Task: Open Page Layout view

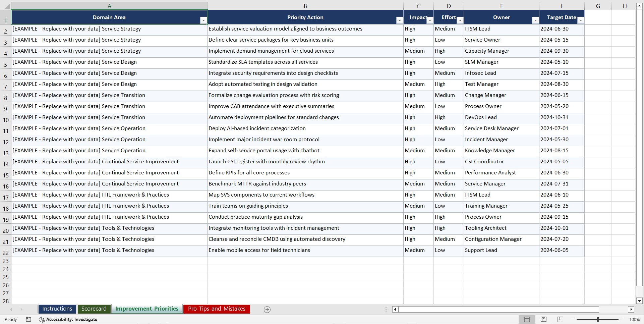Action: tap(543, 319)
